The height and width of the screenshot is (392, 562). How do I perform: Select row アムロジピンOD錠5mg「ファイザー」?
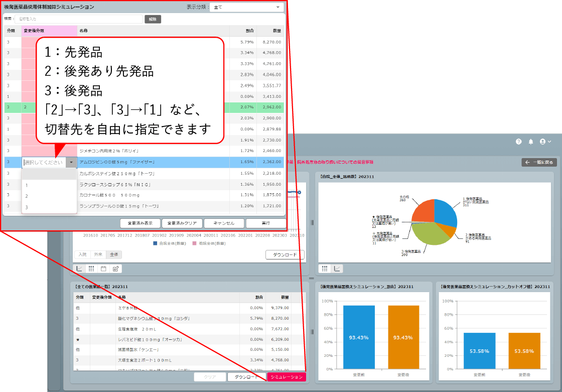pos(144,162)
